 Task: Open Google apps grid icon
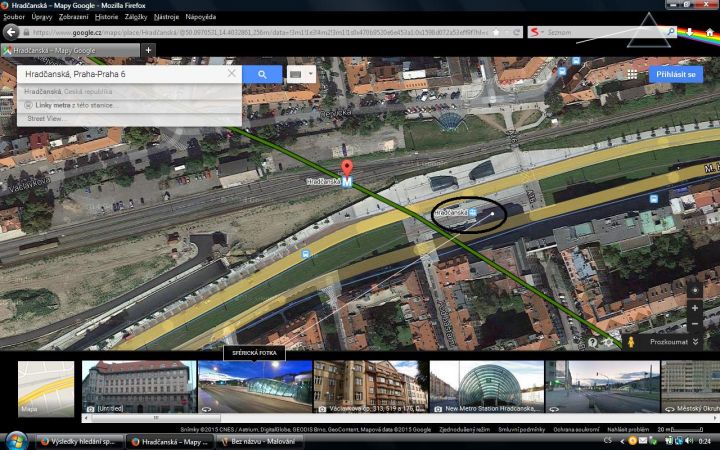[632, 74]
